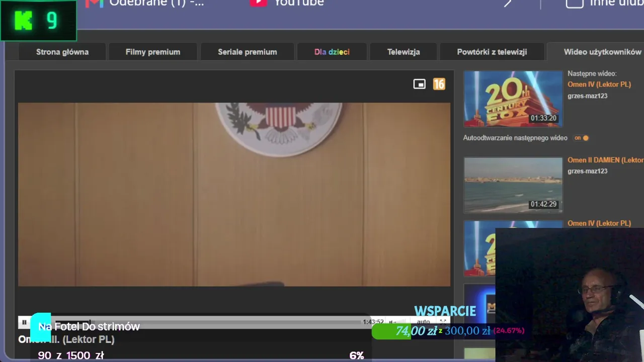Open the Odebrane Gmail bookmark
The image size is (644, 362).
145,4
